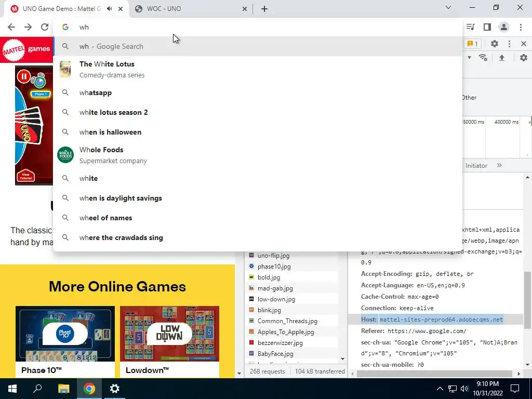Choose the 'whatsapp' suggestion
Screen dimensions: 532x399
(x=258, y=92)
